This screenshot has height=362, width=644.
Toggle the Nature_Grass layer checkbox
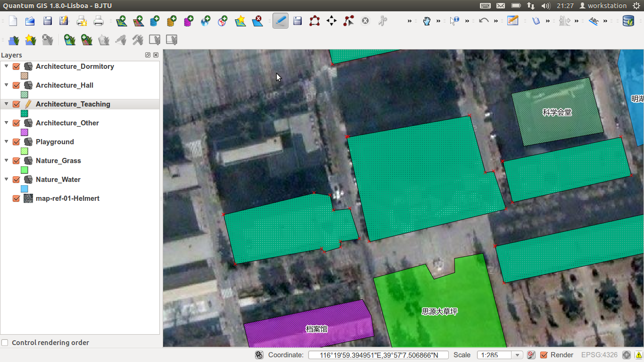tap(16, 161)
